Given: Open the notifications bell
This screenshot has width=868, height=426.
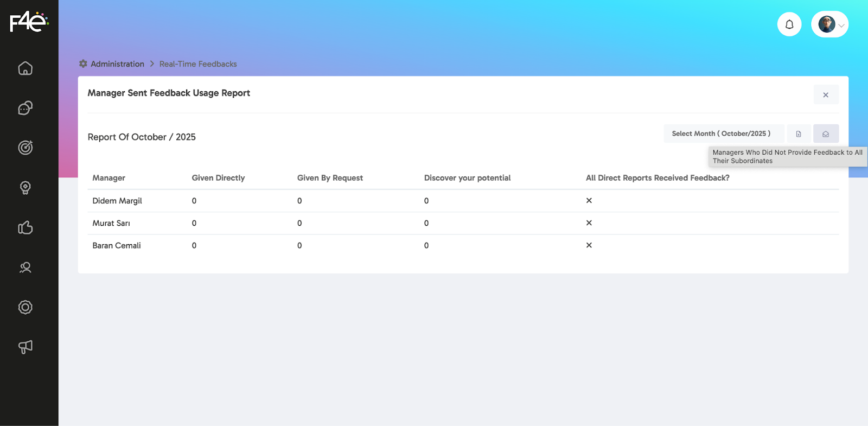Looking at the screenshot, I should 789,24.
